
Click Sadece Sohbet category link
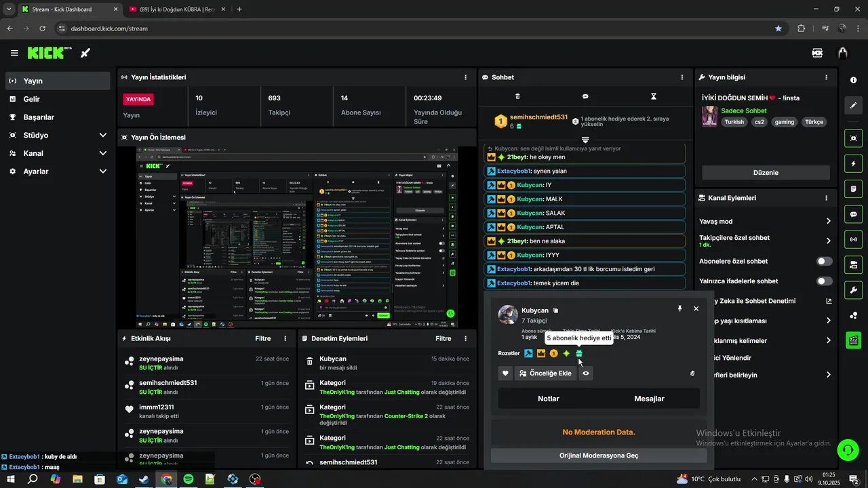click(744, 110)
